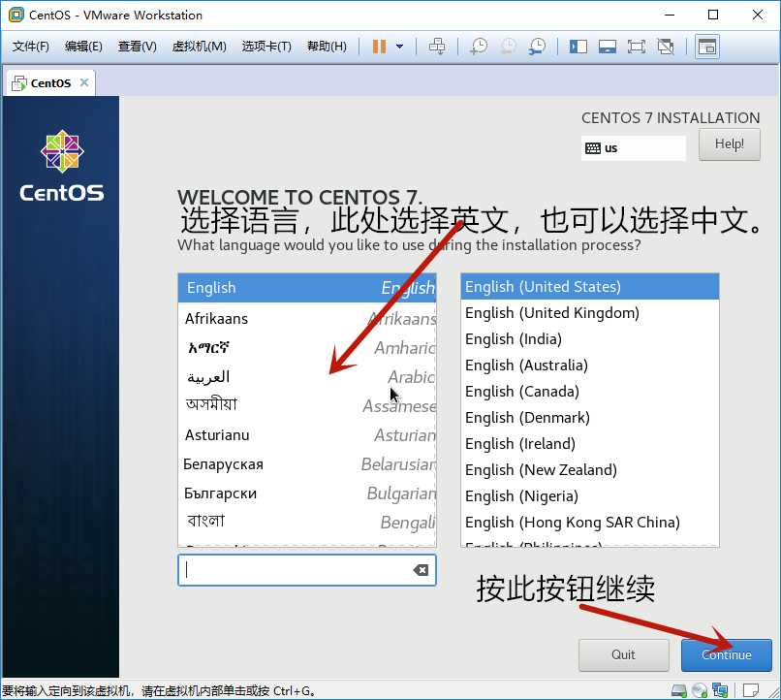
Task: Select English (Australia) locale
Action: tap(590, 366)
